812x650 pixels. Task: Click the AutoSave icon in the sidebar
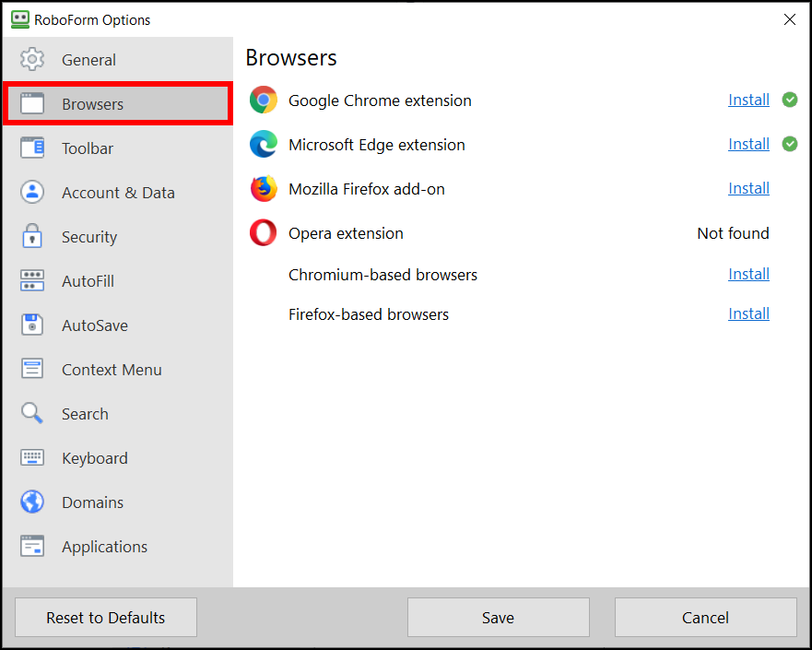click(32, 325)
